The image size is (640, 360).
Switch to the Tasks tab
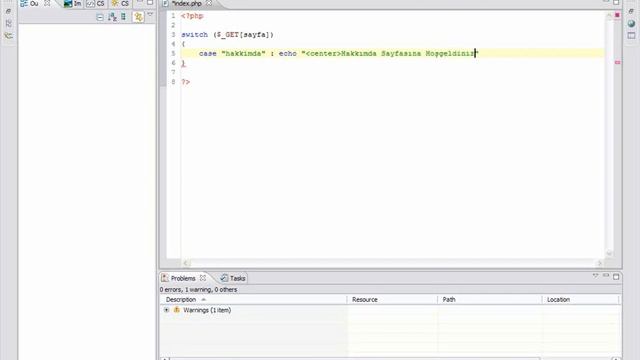[x=233, y=278]
